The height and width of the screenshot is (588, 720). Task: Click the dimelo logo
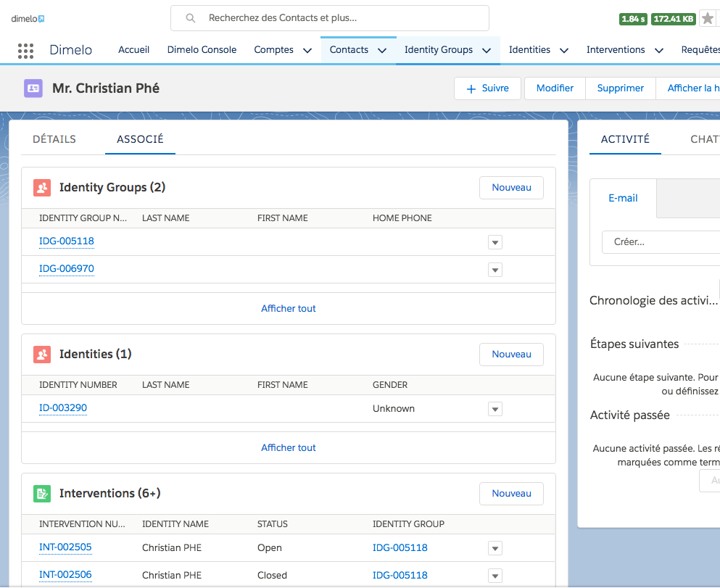click(x=28, y=19)
